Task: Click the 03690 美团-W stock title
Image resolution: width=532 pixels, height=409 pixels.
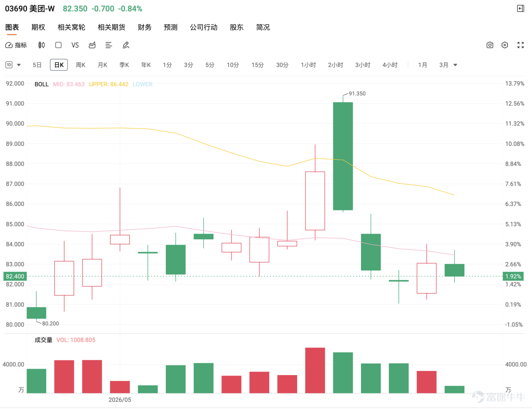Action: tap(30, 9)
